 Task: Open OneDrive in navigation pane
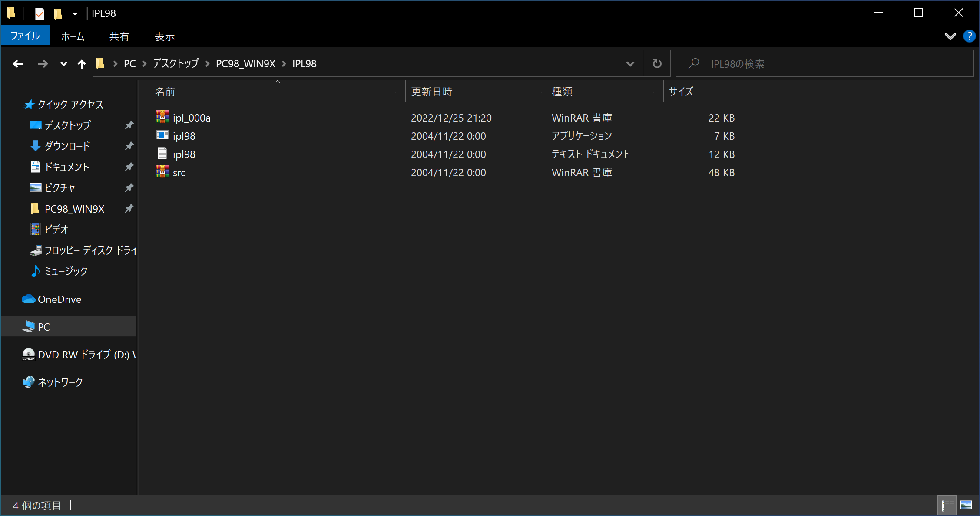(x=60, y=299)
